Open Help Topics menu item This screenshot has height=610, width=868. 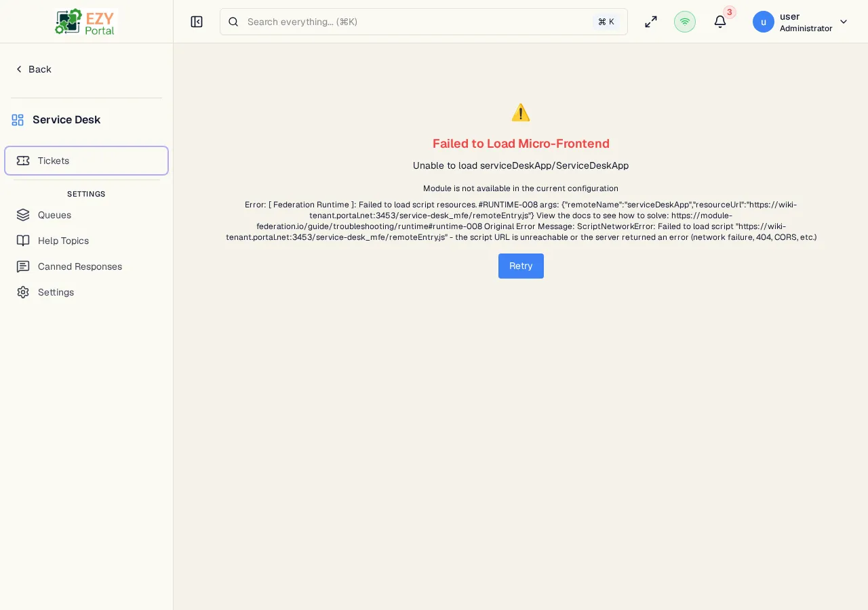87,241
